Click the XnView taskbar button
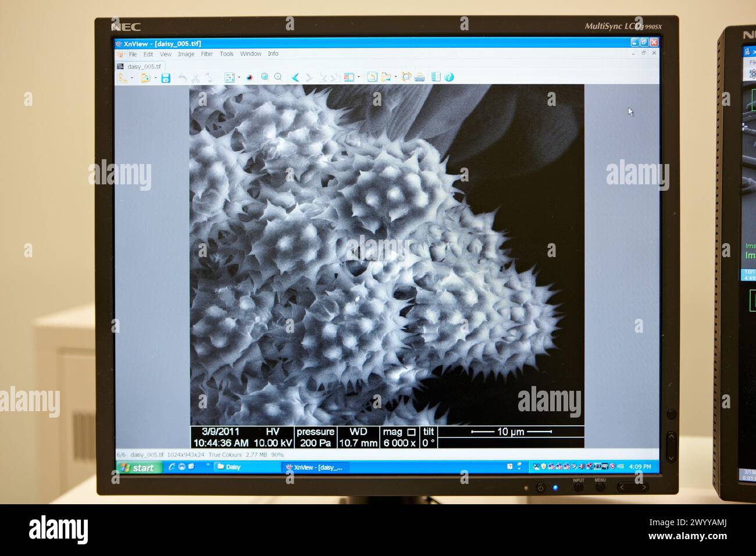756x556 pixels. 316,467
